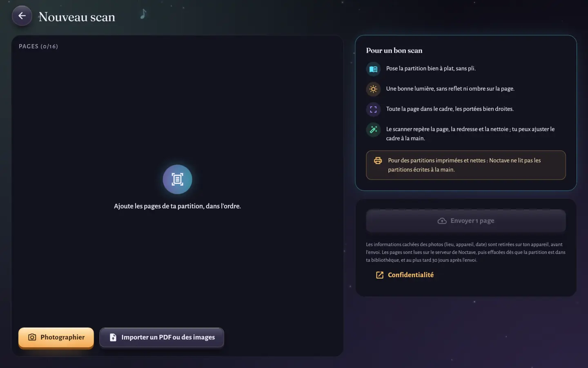Click the 'Les informations cachées des photos' paragraph
588x368 pixels.
[x=466, y=252]
